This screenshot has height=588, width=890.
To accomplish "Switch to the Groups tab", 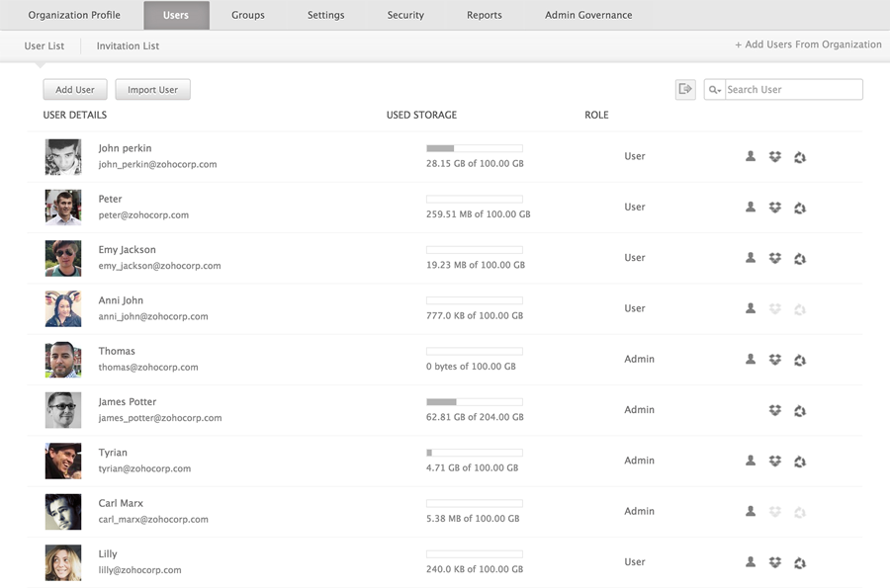I will pos(247,15).
